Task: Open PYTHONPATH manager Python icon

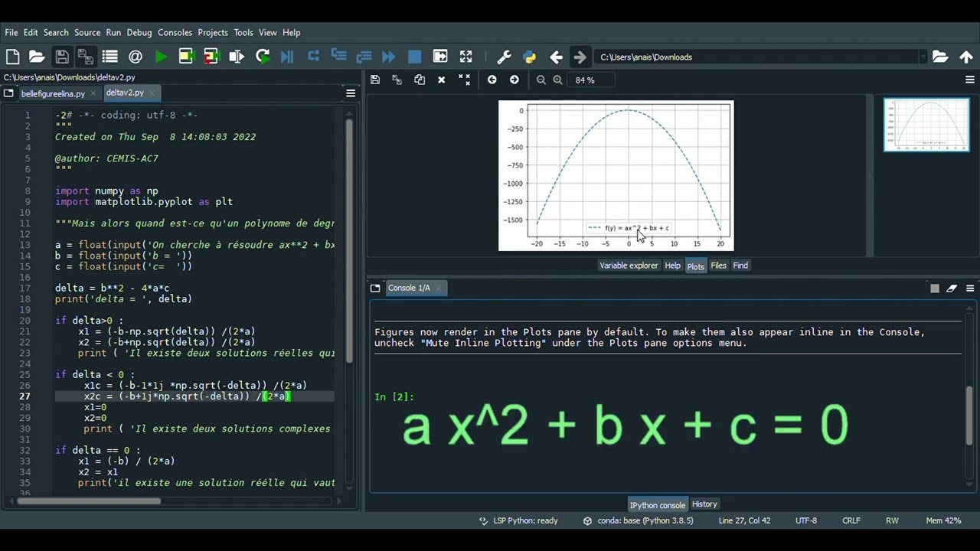Action: [529, 57]
